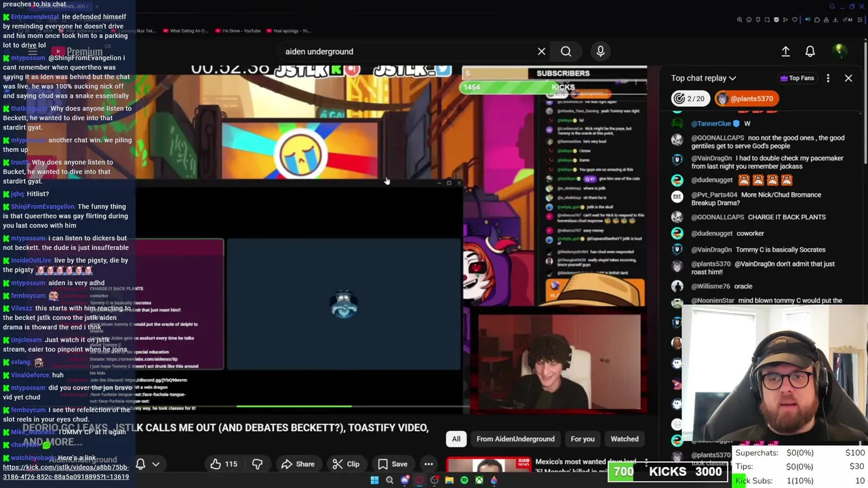Click the 2/20 goal pill in chat
This screenshot has width=868, height=488.
pos(690,98)
